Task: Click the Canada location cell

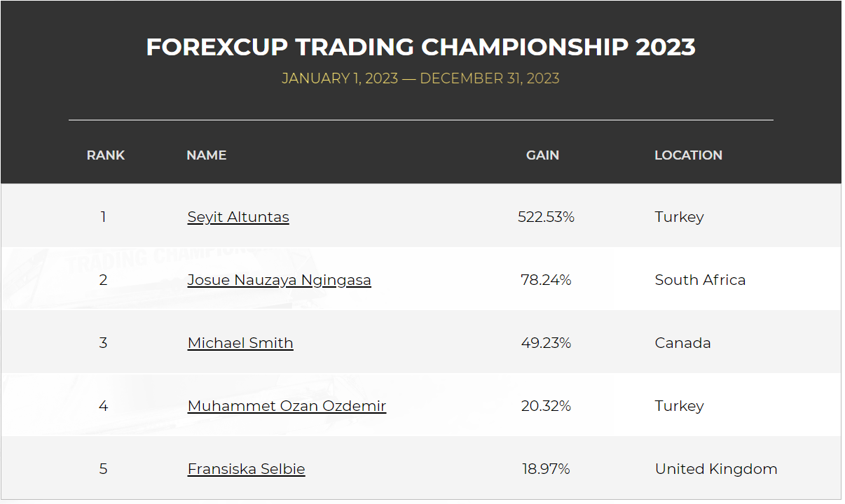Action: [682, 343]
